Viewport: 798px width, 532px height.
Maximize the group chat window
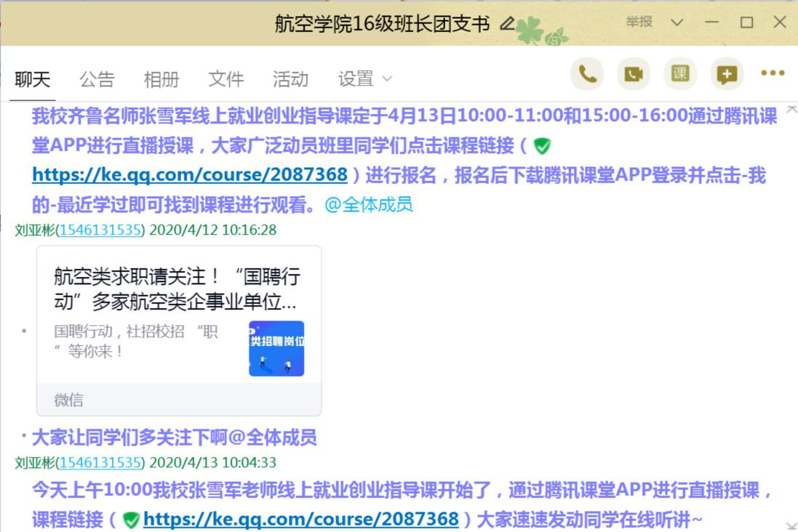click(x=746, y=23)
